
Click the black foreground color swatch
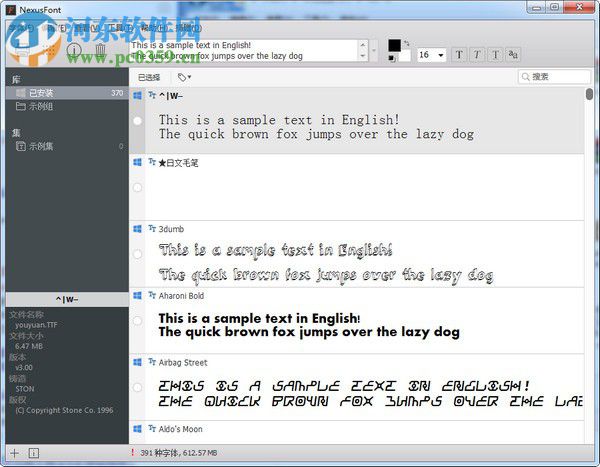tap(395, 46)
